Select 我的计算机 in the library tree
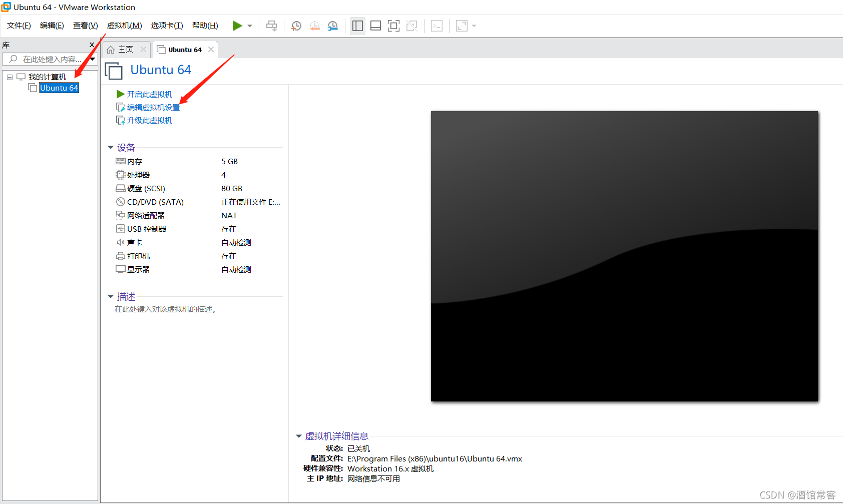Viewport: 843px width, 504px height. point(47,77)
